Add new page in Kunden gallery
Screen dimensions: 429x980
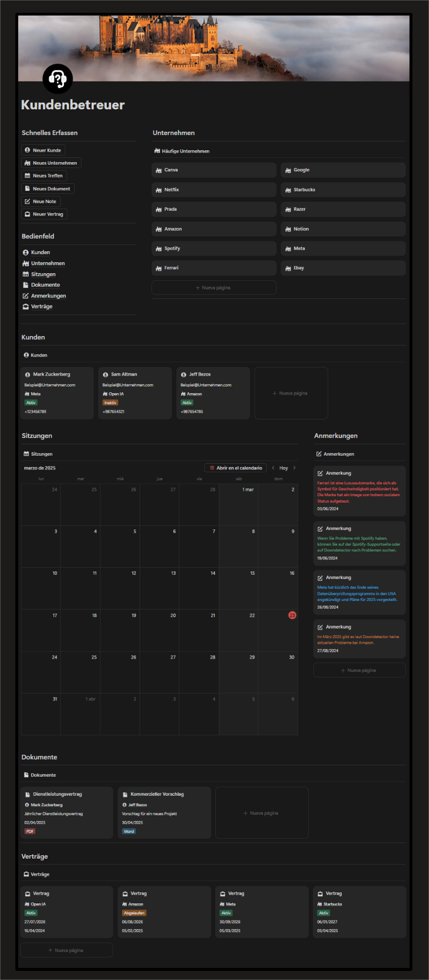point(291,393)
